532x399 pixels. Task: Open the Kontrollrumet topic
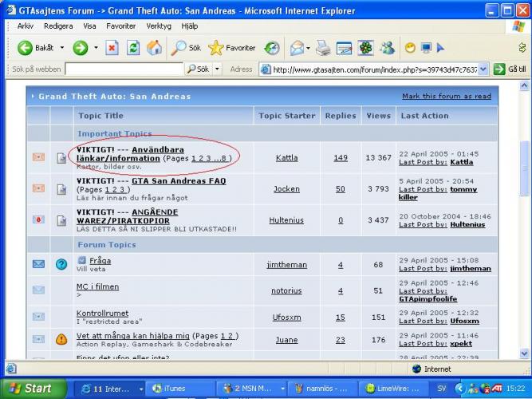[x=102, y=314]
